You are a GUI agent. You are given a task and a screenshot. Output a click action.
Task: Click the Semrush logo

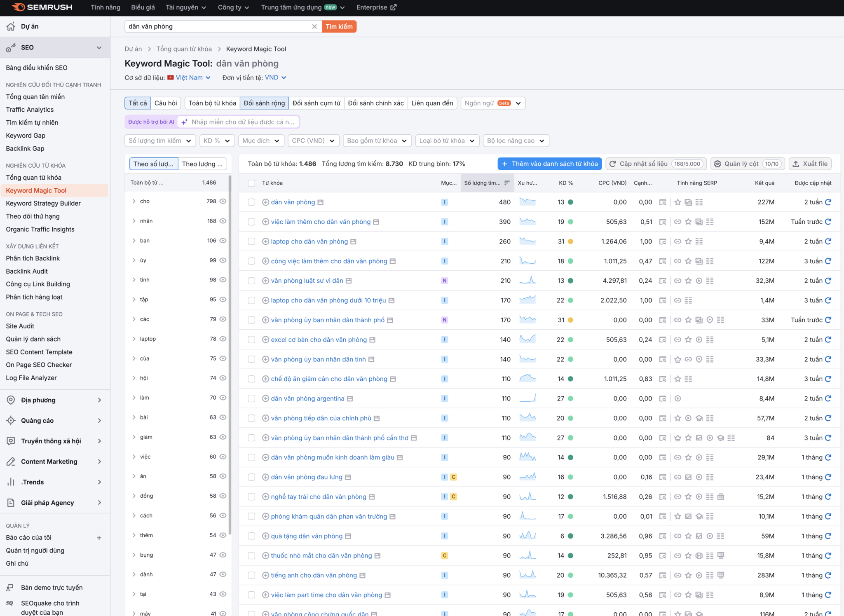[x=42, y=7]
